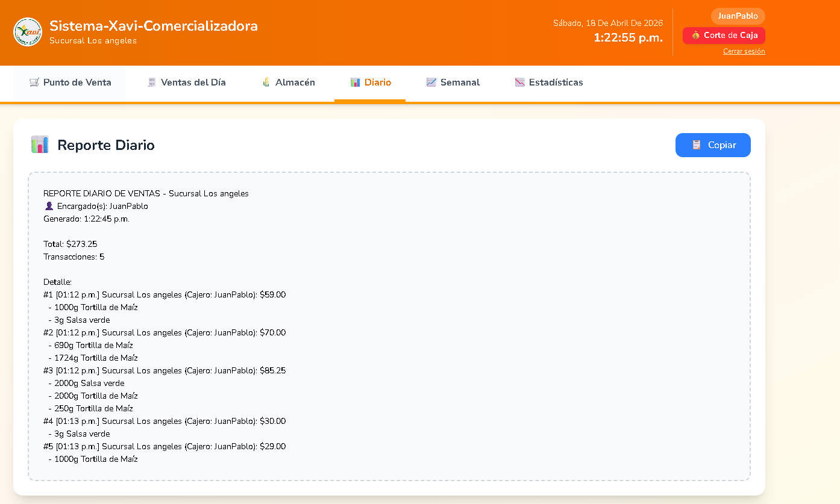Switch to the Almacén tab
The height and width of the screenshot is (504, 840).
click(289, 82)
